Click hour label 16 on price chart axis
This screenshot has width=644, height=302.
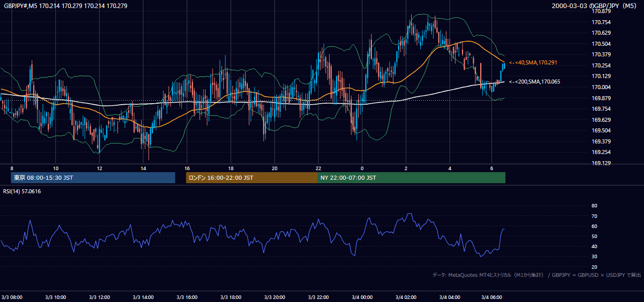pyautogui.click(x=187, y=168)
